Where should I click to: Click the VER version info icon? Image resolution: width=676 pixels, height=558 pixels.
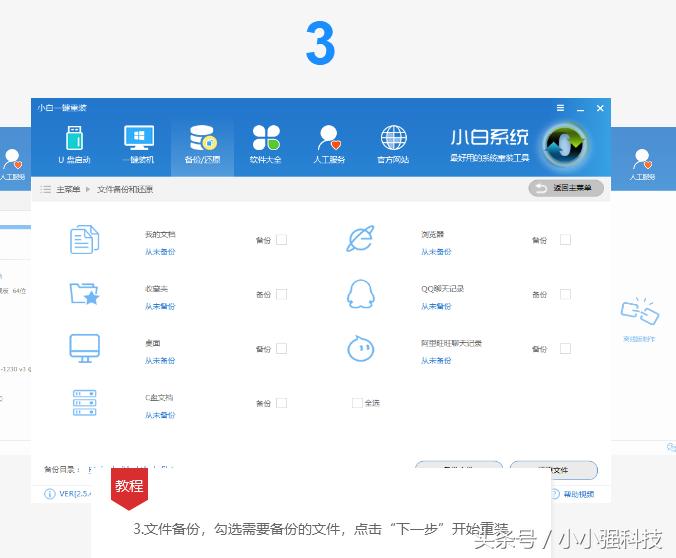coord(50,494)
